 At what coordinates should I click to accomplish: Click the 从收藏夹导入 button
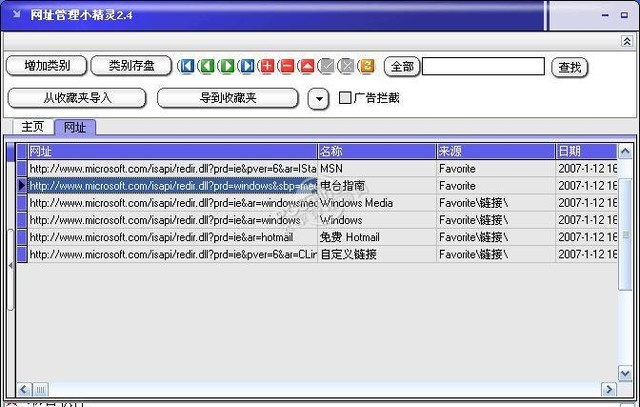tap(77, 98)
